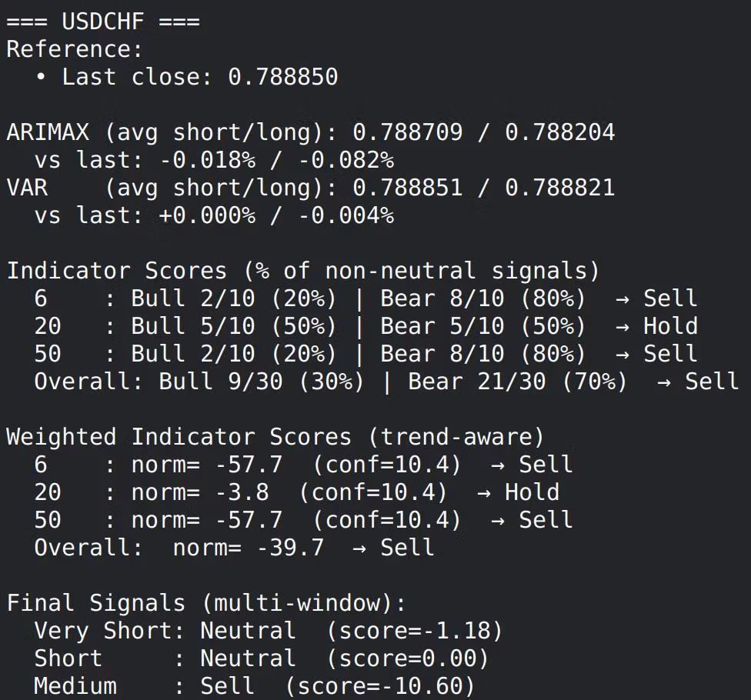Click the Weighted Indicator Scores heading

click(275, 437)
